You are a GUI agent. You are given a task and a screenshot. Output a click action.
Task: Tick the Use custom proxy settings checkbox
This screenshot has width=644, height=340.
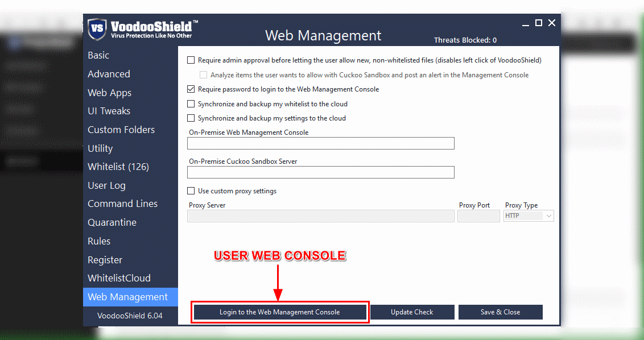pos(191,191)
